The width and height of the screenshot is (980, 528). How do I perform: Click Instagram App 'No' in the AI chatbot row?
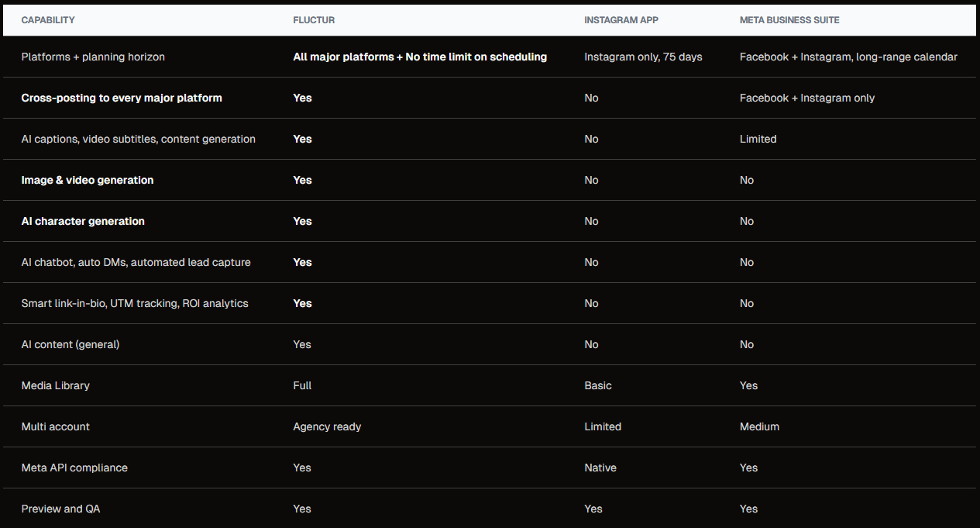pos(591,262)
